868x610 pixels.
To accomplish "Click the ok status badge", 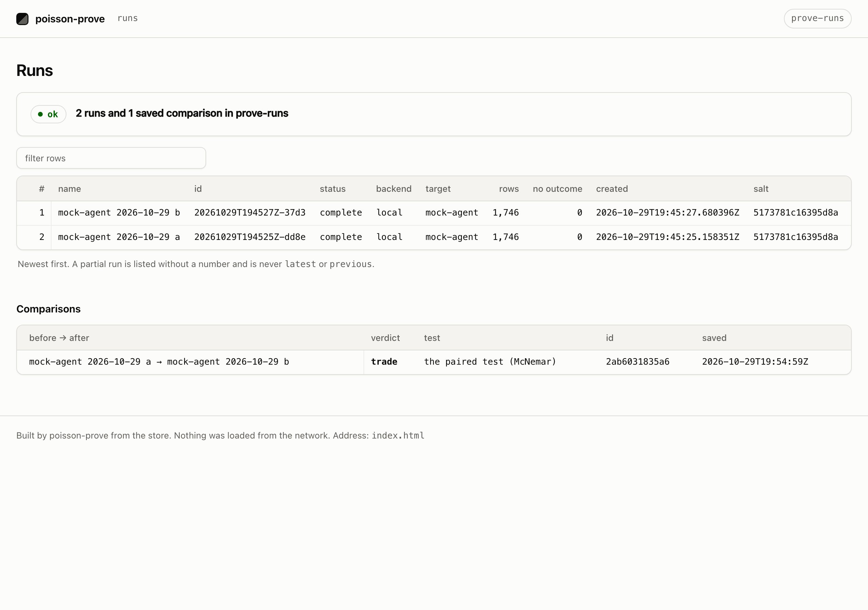I will [x=48, y=114].
